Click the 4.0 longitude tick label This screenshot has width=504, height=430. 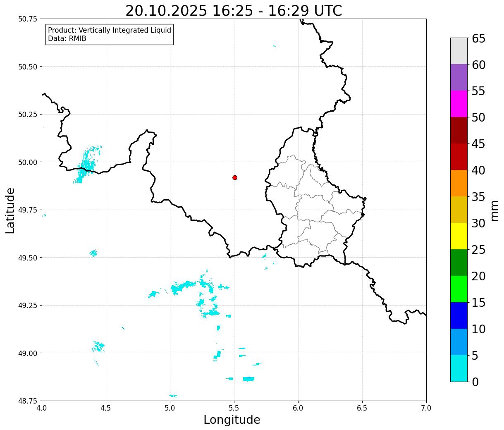point(42,408)
